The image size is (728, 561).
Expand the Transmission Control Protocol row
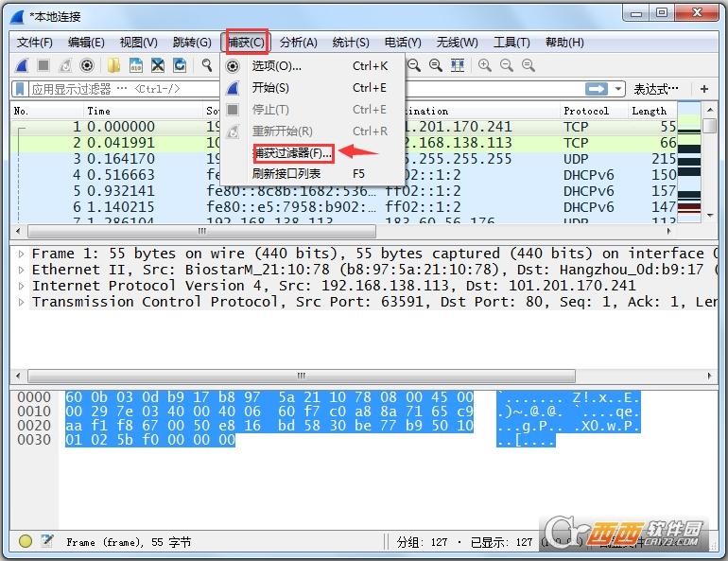pyautogui.click(x=21, y=302)
